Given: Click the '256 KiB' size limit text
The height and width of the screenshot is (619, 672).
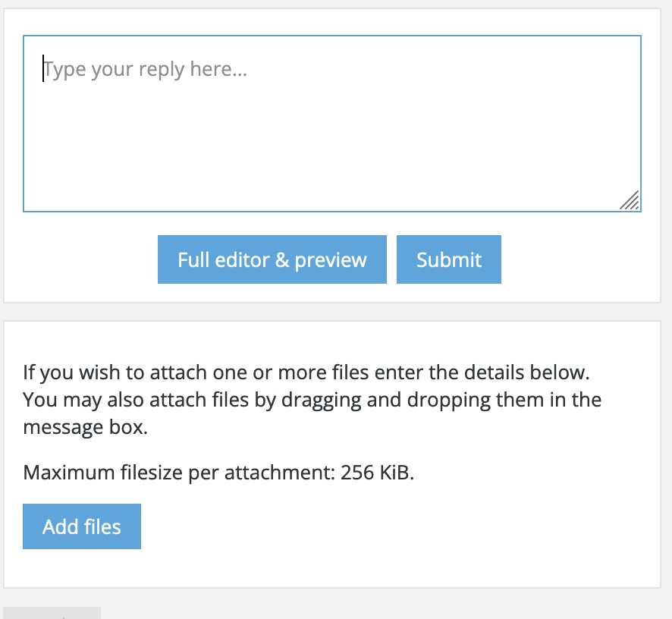Looking at the screenshot, I should click(378, 473).
